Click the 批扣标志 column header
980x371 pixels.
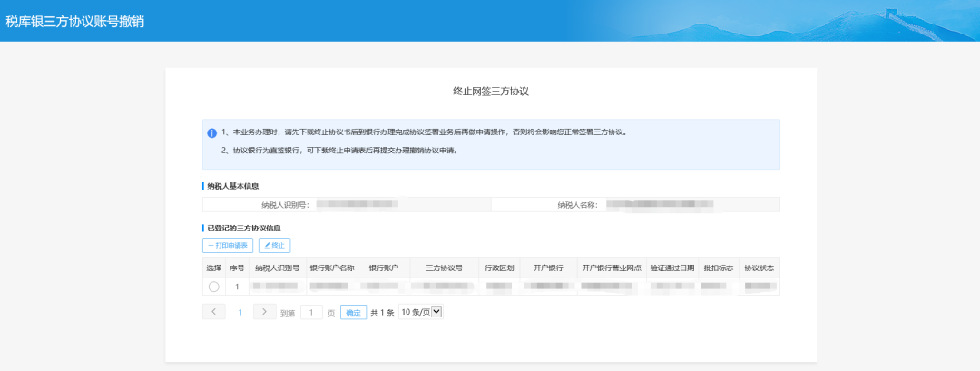[x=718, y=268]
